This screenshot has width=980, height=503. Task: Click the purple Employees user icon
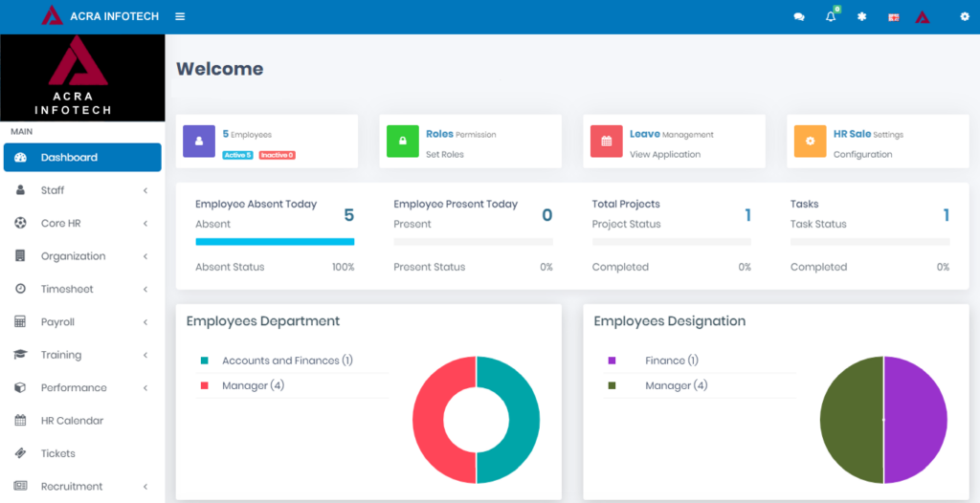pos(199,141)
